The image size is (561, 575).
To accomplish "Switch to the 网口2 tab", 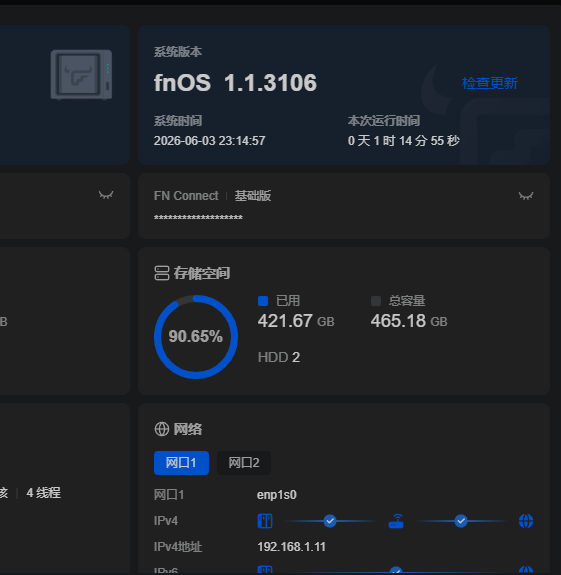I will click(244, 463).
